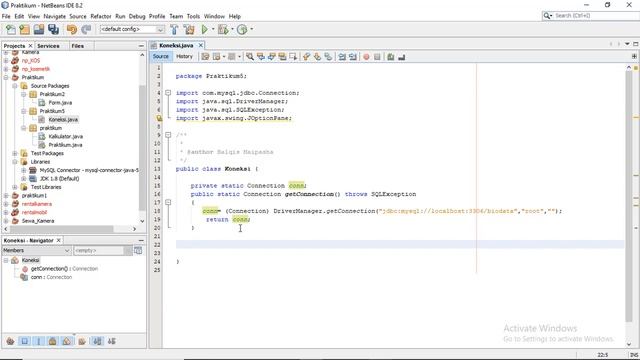Toggle Show Inherited Members in Navigator
640x360 pixels.
(x=11, y=341)
